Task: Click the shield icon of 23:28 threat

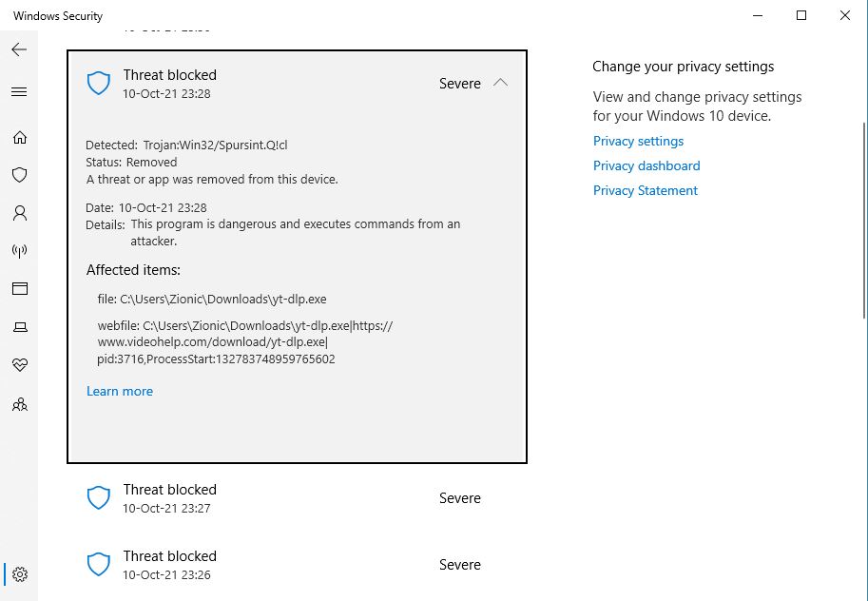Action: pos(99,84)
